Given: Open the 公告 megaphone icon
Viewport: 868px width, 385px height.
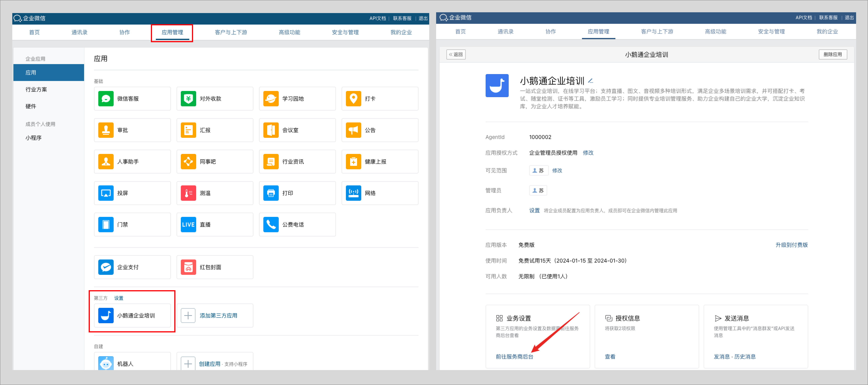Looking at the screenshot, I should (353, 130).
